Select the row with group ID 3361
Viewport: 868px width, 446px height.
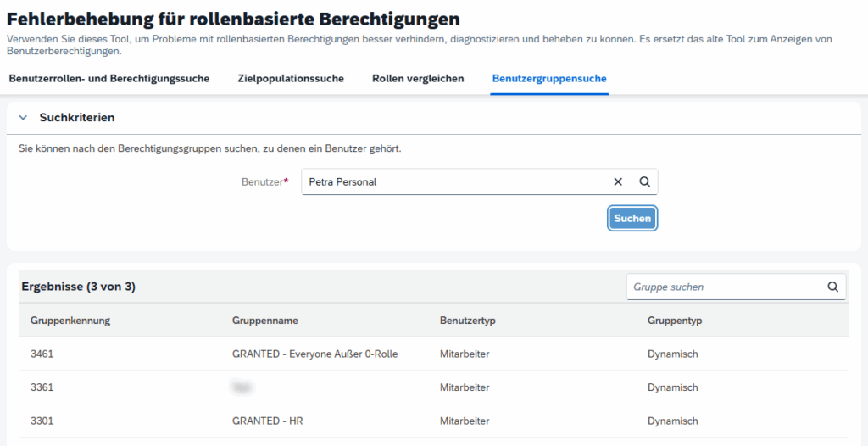click(x=42, y=387)
